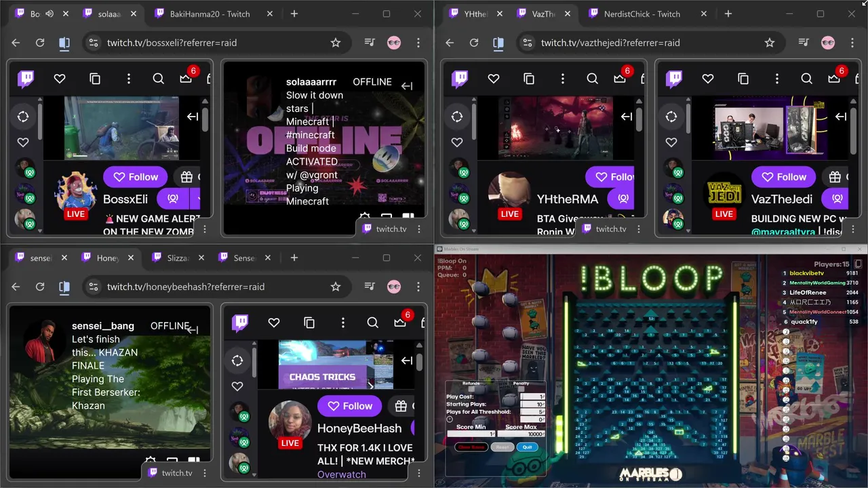Screen dimensions: 868x488
Task: Click Score Max input field
Action: pos(521,434)
